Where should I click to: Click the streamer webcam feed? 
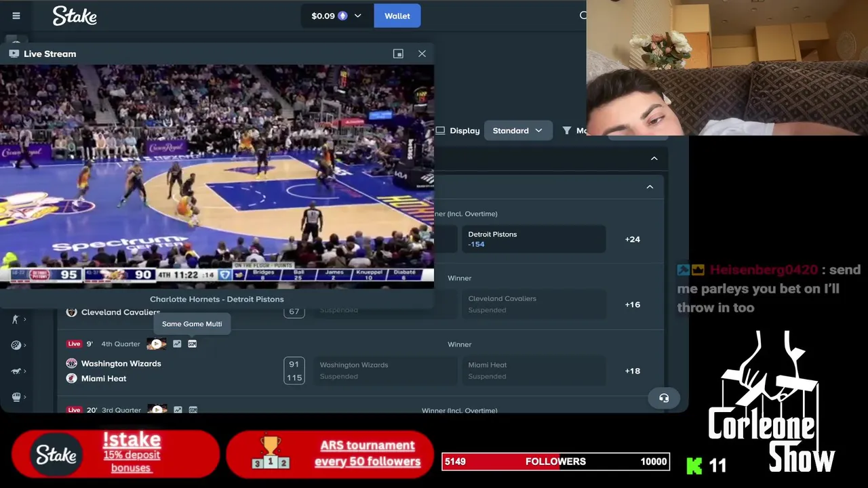point(727,68)
